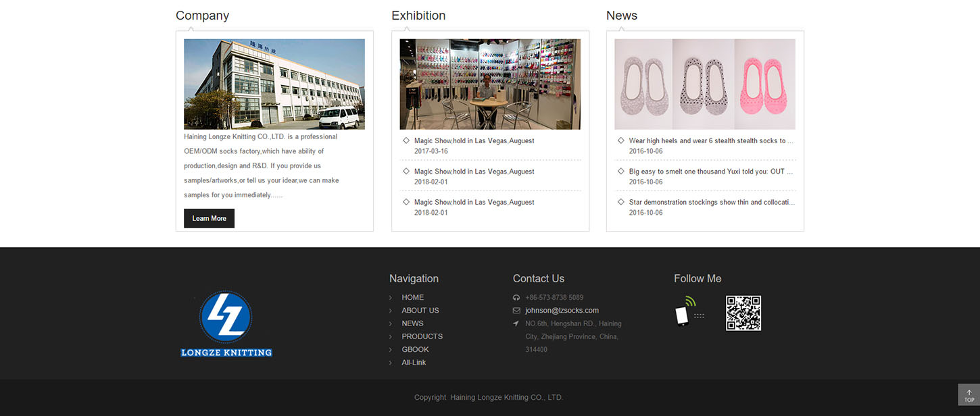
Task: Click the diamond bullet beside 2017-03-16 exhibition item
Action: (x=406, y=140)
